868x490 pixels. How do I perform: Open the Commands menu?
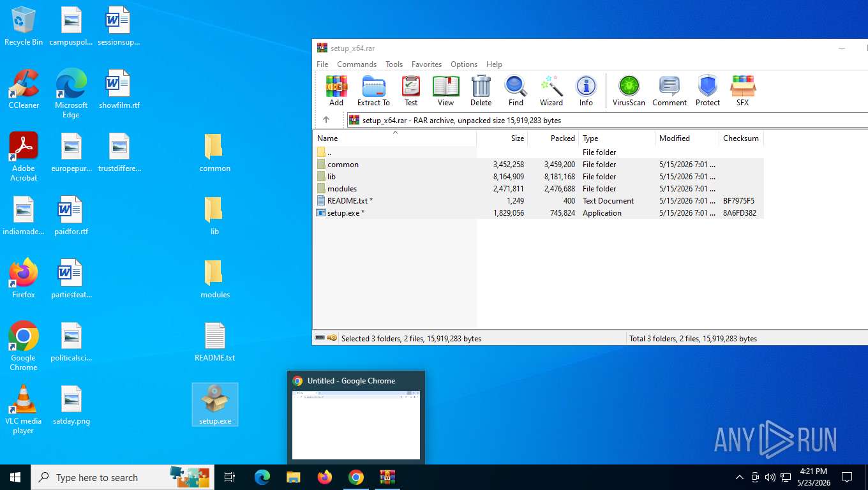(357, 64)
